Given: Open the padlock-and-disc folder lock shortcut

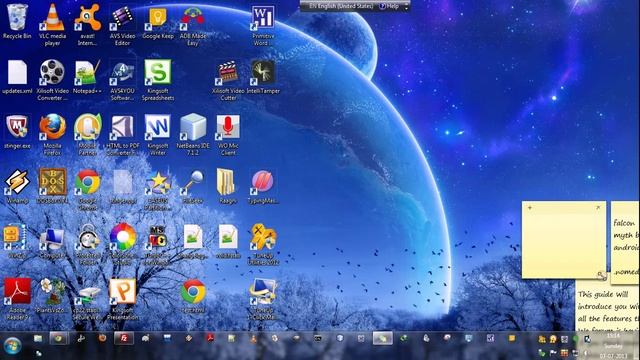Looking at the screenshot, I should point(87,237).
